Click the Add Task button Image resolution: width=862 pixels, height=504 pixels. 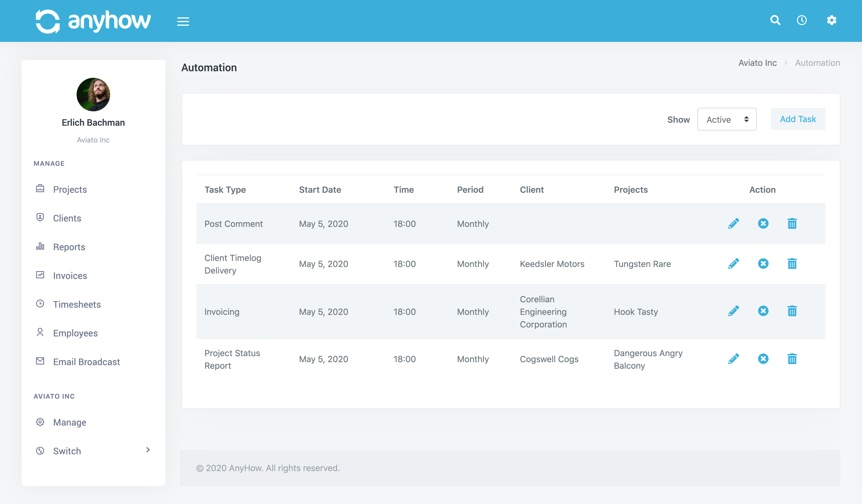tap(798, 119)
